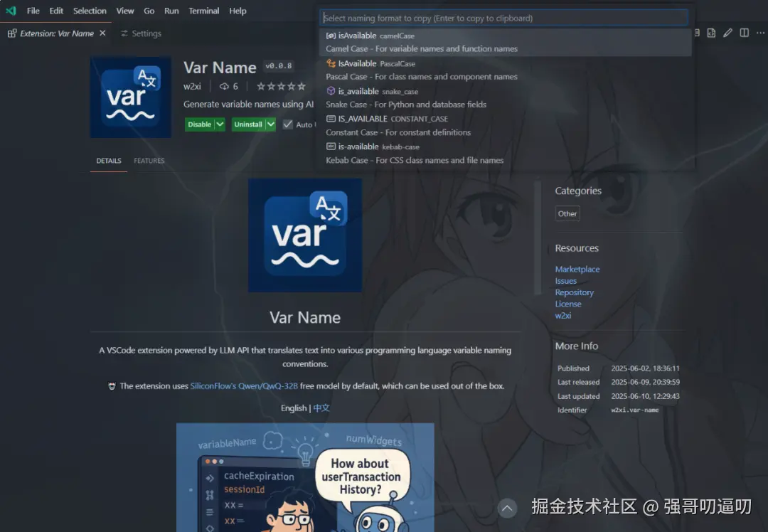Click the v0.0.8 version badge
The width and height of the screenshot is (768, 532).
pos(278,65)
